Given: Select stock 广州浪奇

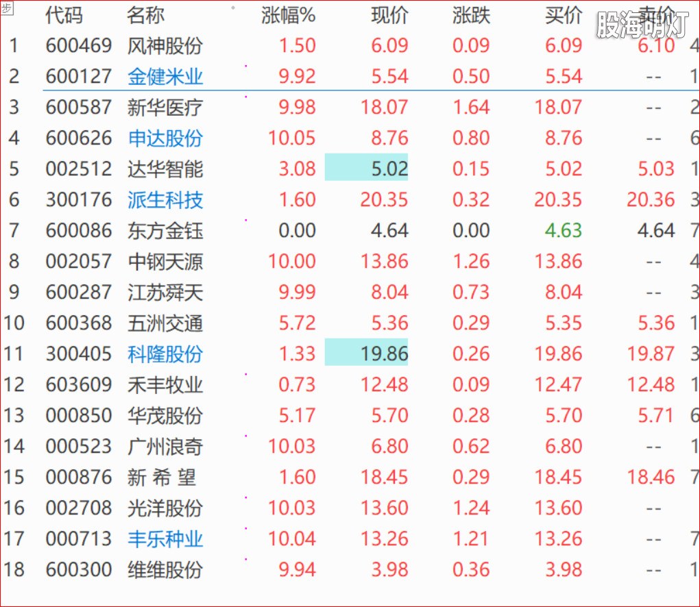Looking at the screenshot, I should [165, 447].
